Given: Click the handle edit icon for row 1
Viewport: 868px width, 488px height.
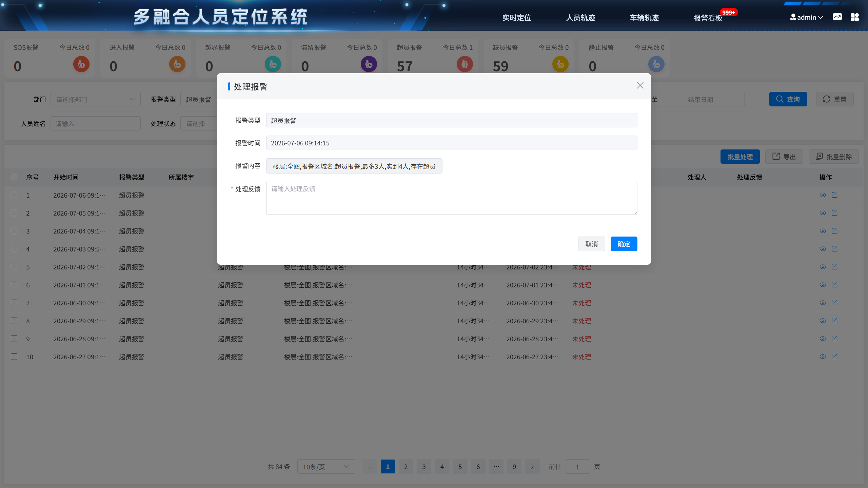Looking at the screenshot, I should 834,195.
